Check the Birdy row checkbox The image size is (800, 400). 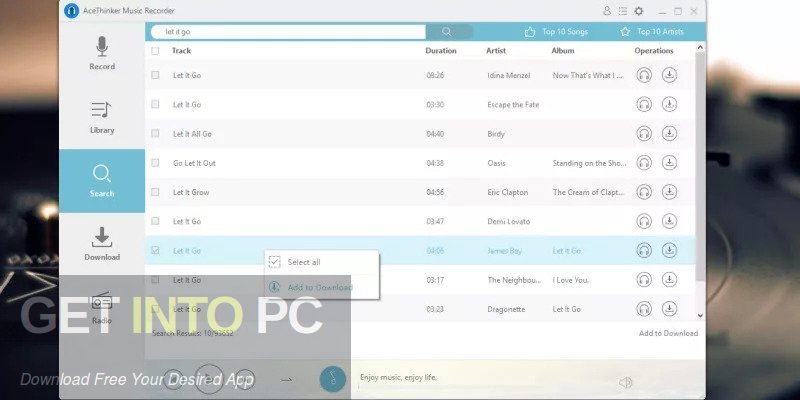pyautogui.click(x=155, y=134)
